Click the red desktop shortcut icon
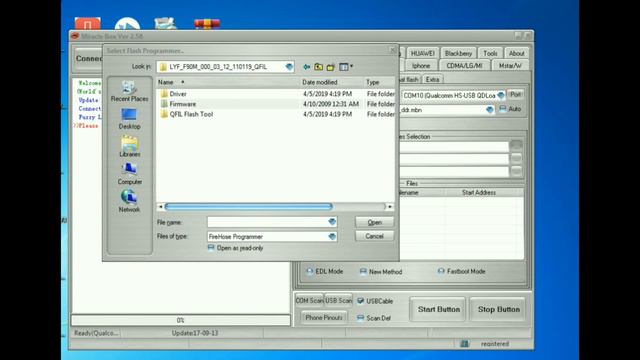Image resolution: width=640 pixels, height=360 pixels. click(x=87, y=24)
